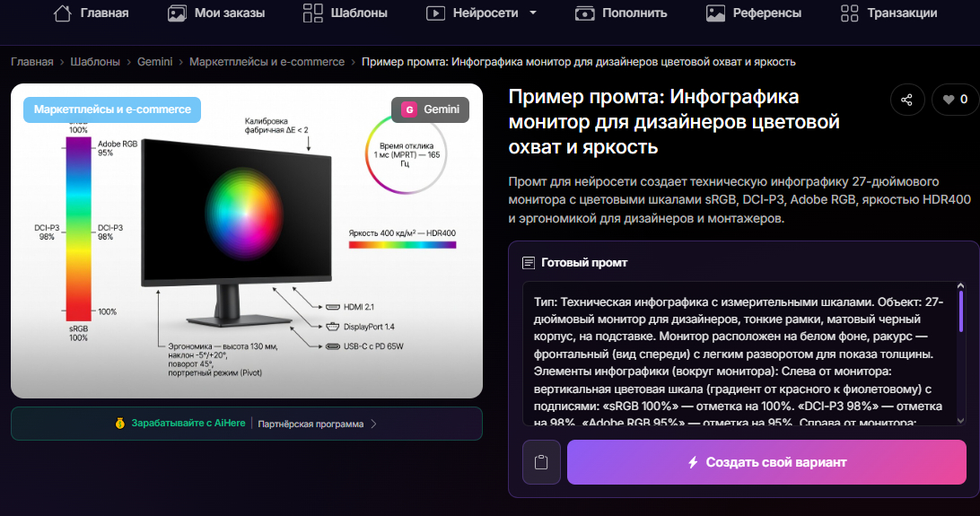980x516 pixels.
Task: Click the Готовый промт heading
Action: click(x=583, y=263)
